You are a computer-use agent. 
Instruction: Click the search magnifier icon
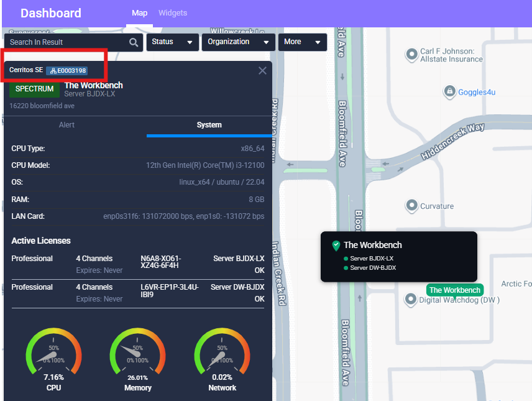pyautogui.click(x=134, y=42)
